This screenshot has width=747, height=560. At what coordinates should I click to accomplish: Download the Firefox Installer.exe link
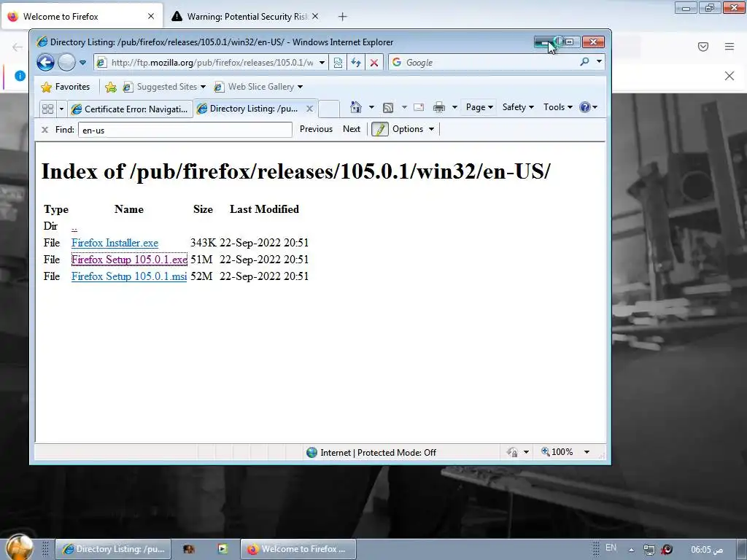[x=115, y=243]
